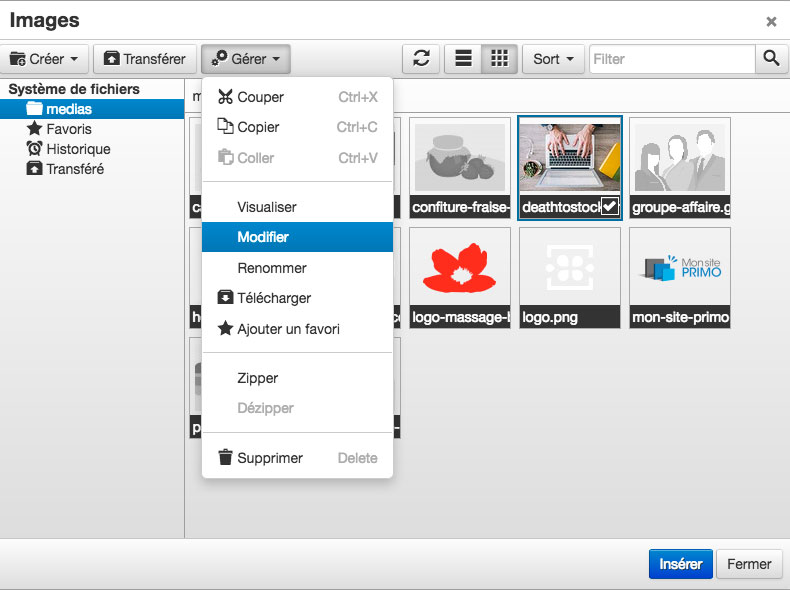The height and width of the screenshot is (590, 790).
Task: Switch to grid thumbnail view
Action: click(499, 59)
